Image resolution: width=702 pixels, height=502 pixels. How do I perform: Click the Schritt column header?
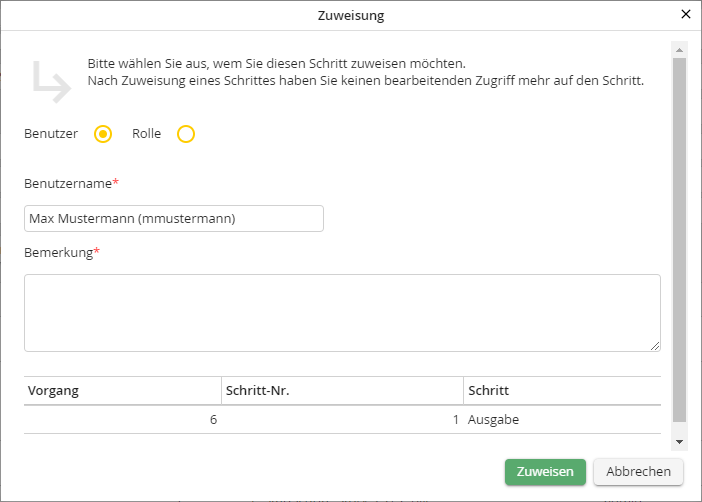click(561, 390)
